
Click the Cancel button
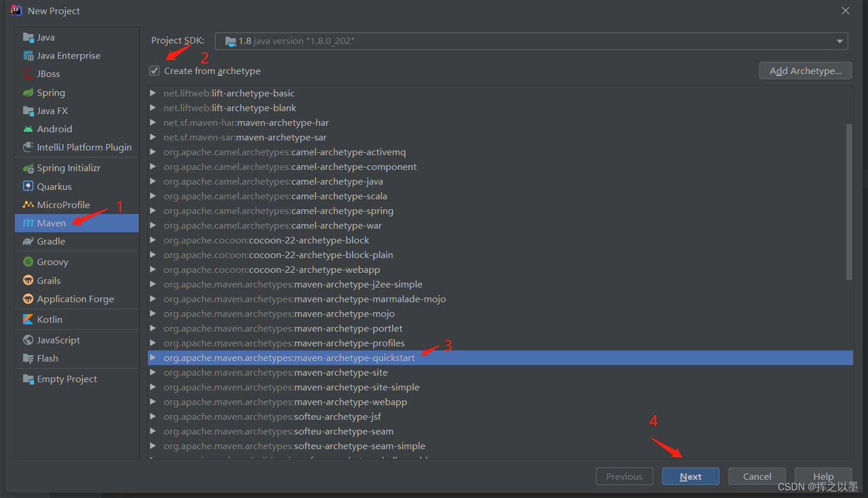coord(757,476)
